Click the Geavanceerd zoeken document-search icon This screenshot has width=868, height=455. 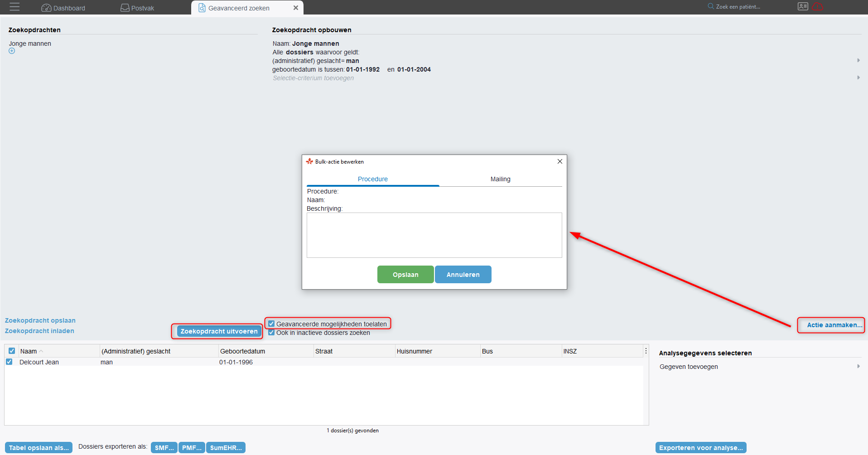point(202,8)
